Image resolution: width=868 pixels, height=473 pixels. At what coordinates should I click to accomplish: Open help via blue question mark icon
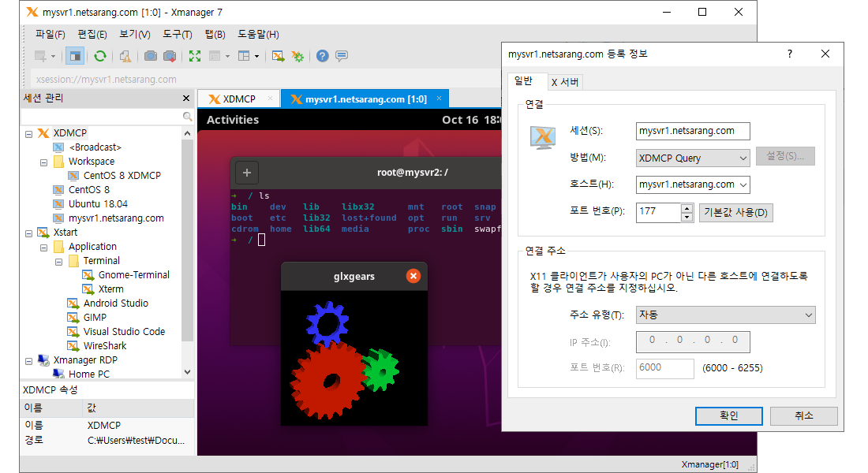pos(323,56)
